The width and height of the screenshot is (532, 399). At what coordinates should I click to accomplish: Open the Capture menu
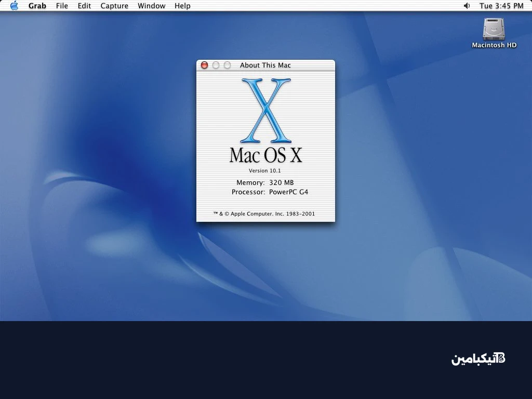click(114, 6)
